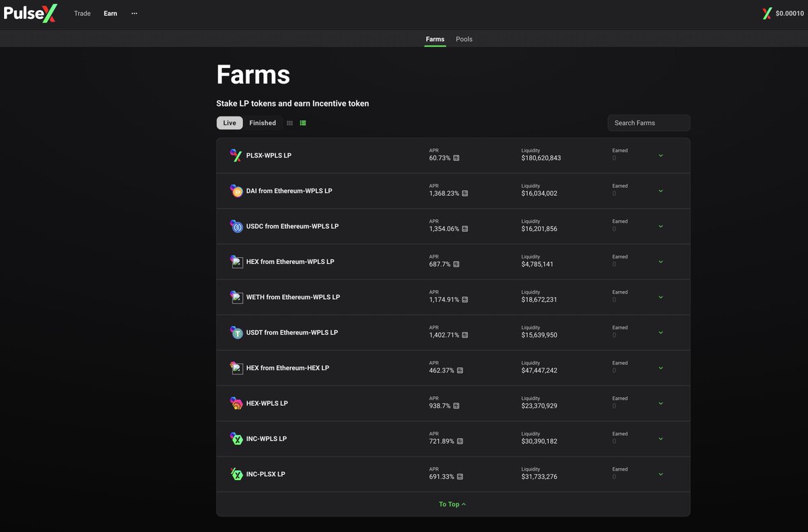Click liquidity value $16,034,002
The height and width of the screenshot is (532, 808).
[539, 193]
